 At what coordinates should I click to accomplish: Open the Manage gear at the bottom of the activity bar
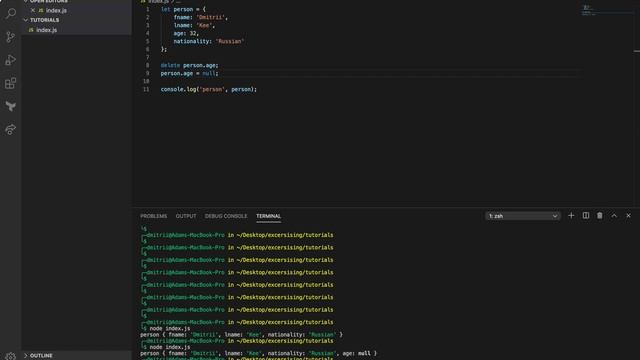click(x=11, y=356)
